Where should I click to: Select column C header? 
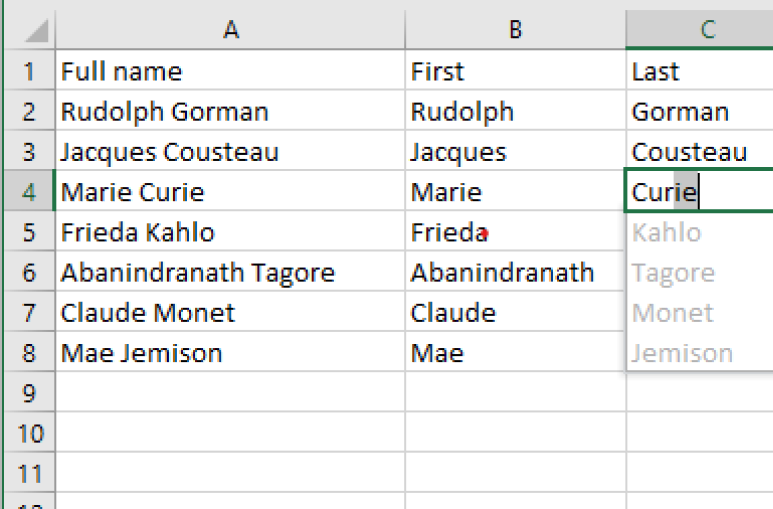700,30
